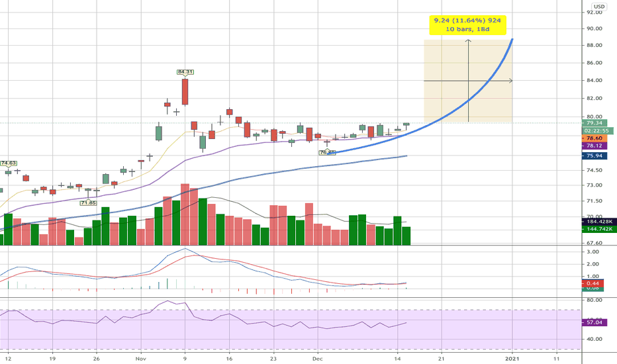Image resolution: width=617 pixels, height=364 pixels.
Task: Click the purple 78.12 moving average tag
Action: point(594,146)
